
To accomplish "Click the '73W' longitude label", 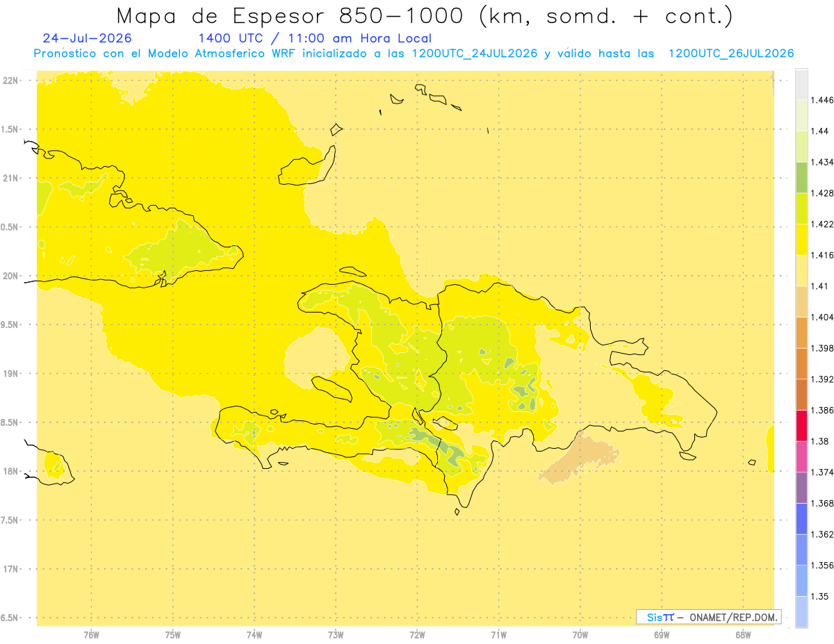I will (x=336, y=634).
